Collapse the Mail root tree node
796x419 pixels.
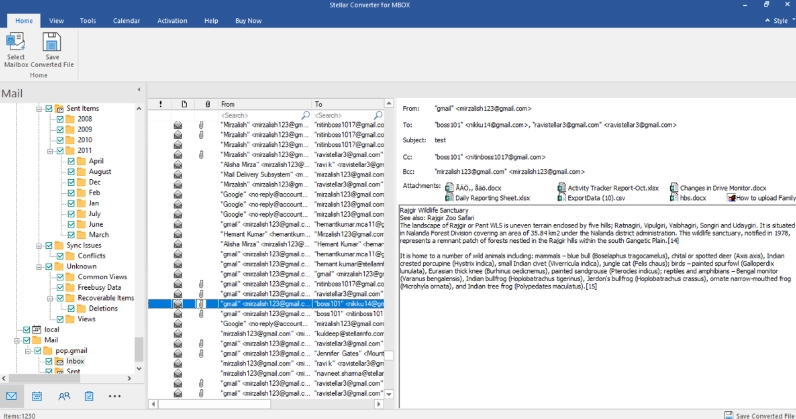pyautogui.click(x=16, y=340)
